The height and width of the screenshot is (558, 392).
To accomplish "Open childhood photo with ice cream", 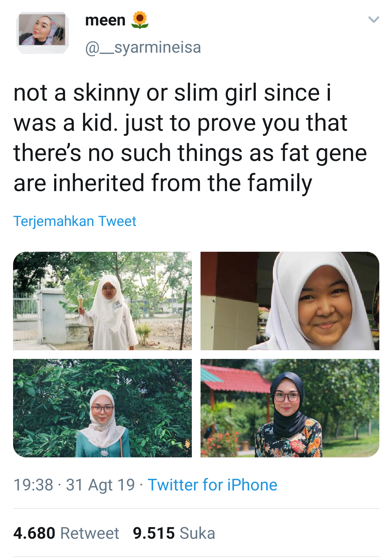I will (x=102, y=301).
